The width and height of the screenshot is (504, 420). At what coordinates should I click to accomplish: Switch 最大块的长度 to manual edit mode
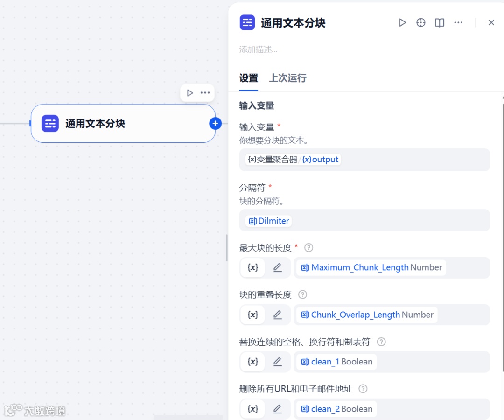click(277, 267)
